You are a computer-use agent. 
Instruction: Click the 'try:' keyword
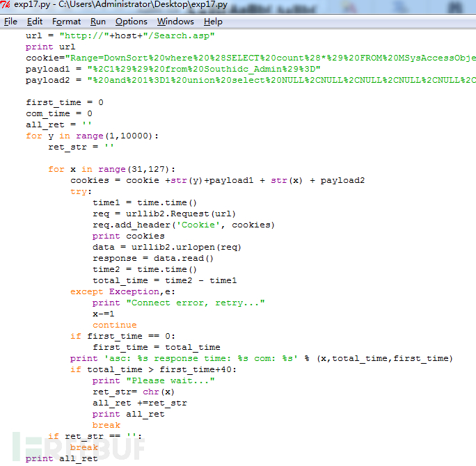click(81, 192)
